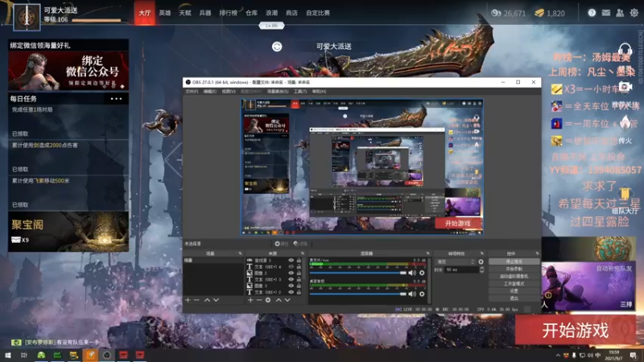Open the 聚宝阁 treasure banner
This screenshot has width=644, height=362.
click(68, 232)
